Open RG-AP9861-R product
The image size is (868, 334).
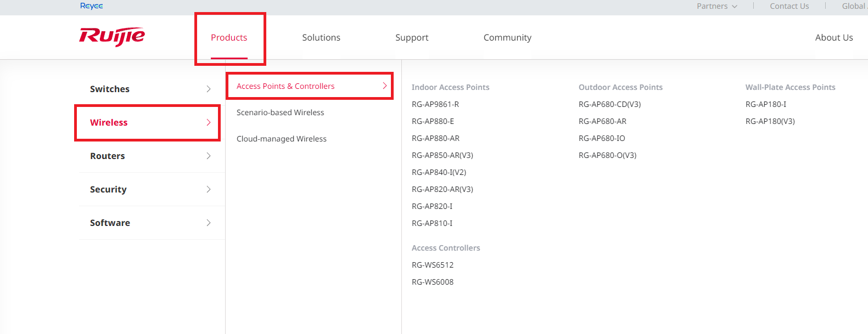pyautogui.click(x=435, y=104)
